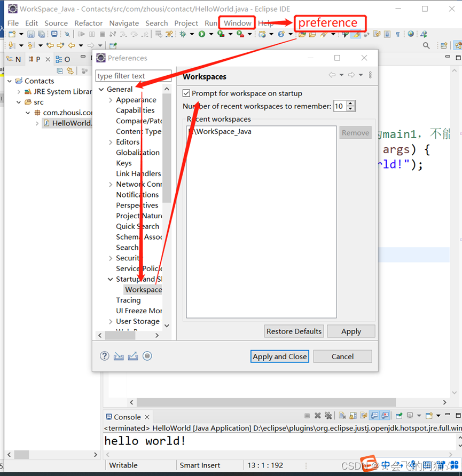Screen dimensions: 462x476
Task: Toggle Mark Occurrences highlighter in toolbar
Action: [x=356, y=34]
